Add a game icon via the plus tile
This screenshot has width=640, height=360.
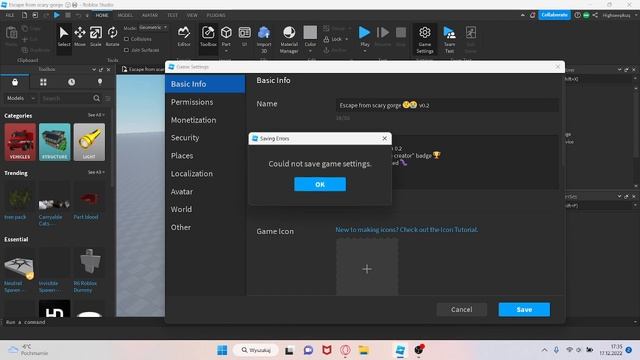pyautogui.click(x=367, y=267)
